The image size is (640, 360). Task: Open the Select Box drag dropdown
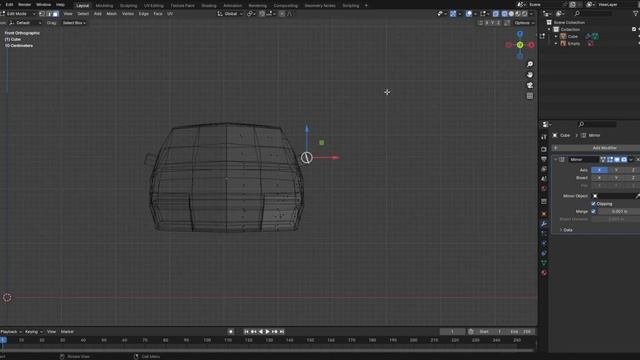point(74,23)
